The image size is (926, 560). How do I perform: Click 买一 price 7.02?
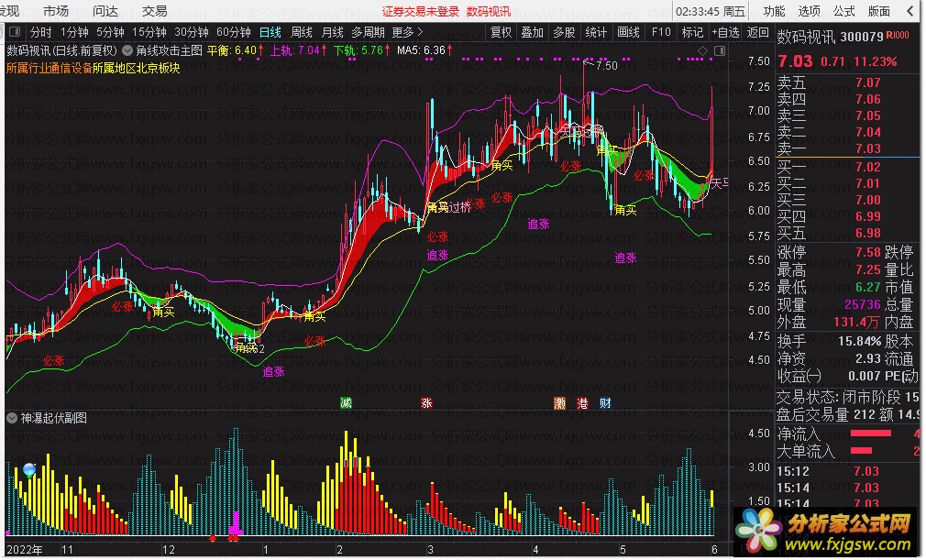pyautogui.click(x=868, y=167)
